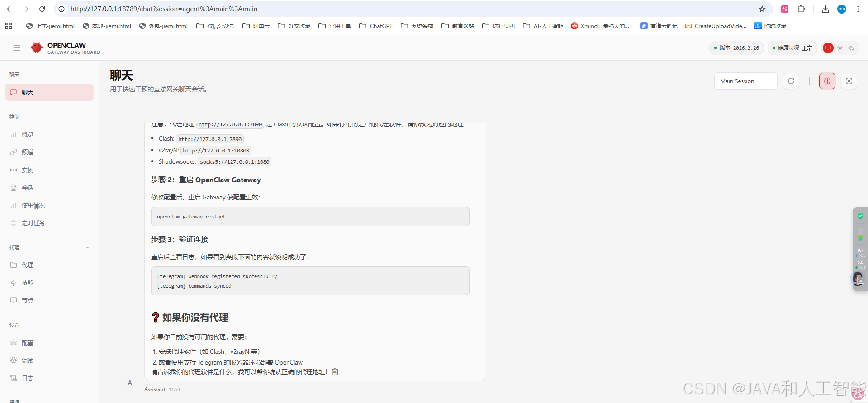Click the browser forward arrow
This screenshot has height=403, width=868.
(26, 9)
